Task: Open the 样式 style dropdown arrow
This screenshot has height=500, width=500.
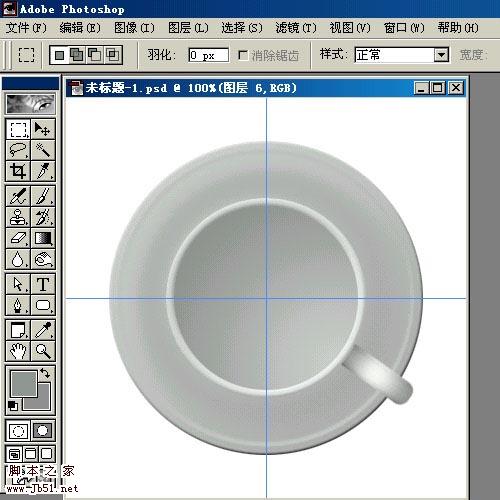Action: pos(441,55)
